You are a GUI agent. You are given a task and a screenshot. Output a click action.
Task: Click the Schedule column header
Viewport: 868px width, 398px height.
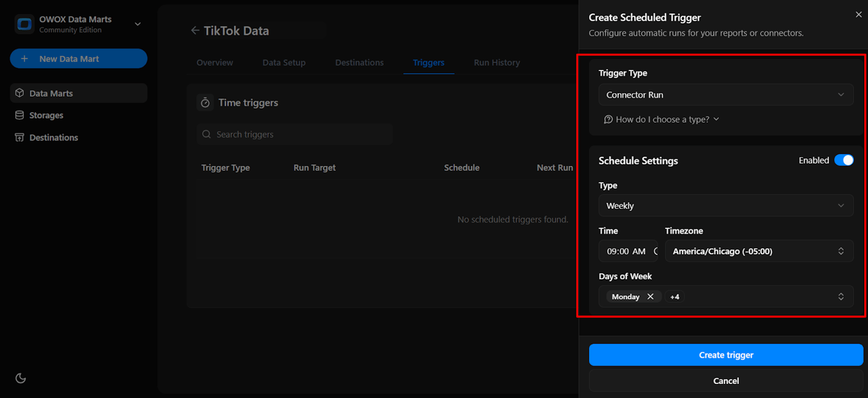tap(462, 168)
